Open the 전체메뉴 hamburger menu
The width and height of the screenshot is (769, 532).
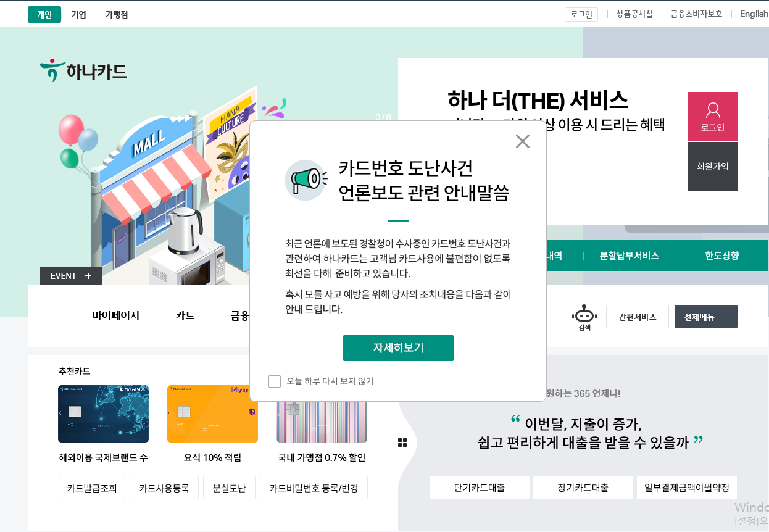[706, 317]
